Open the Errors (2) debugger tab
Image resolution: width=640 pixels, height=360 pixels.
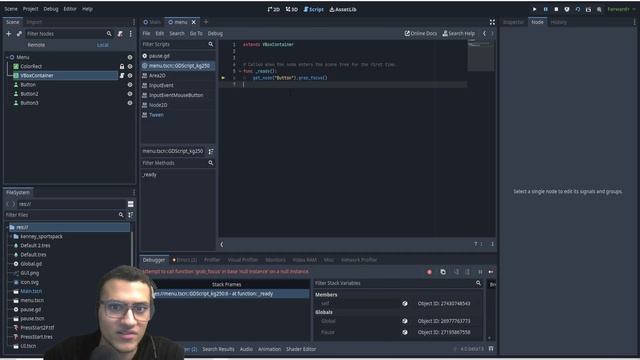184,260
